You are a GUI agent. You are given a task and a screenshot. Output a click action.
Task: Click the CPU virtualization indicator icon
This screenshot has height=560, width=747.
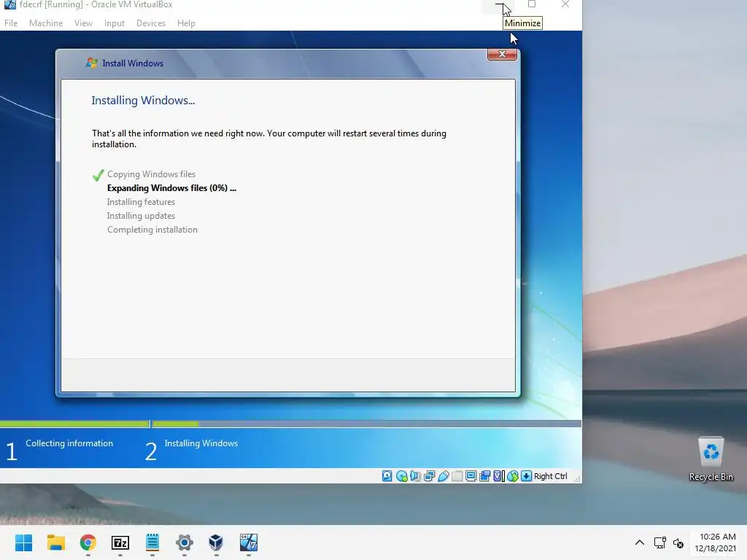point(499,475)
